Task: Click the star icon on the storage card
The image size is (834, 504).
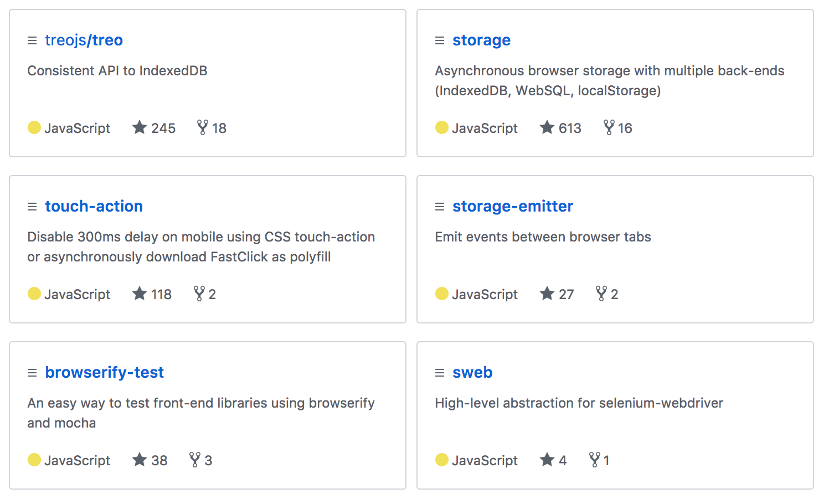Action: point(547,127)
